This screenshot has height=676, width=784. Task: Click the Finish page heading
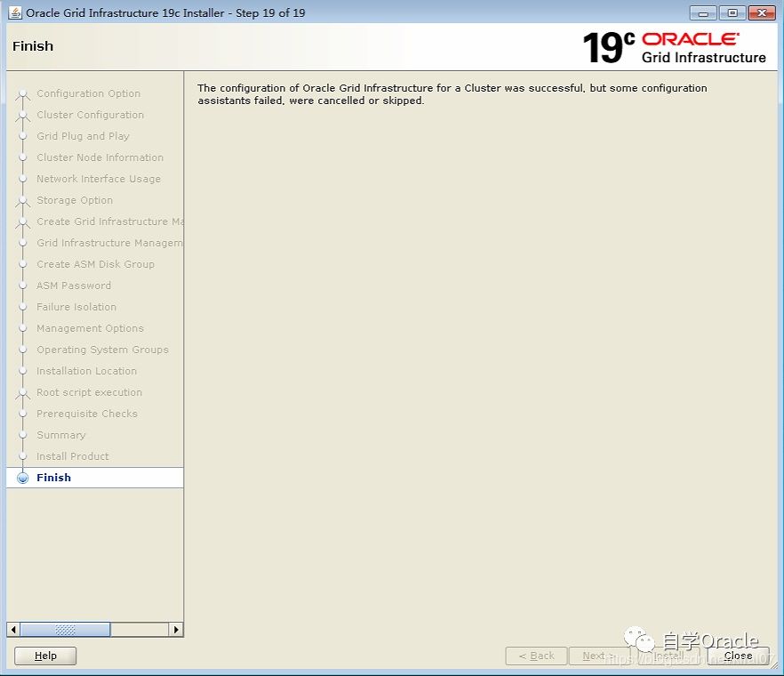click(x=33, y=46)
